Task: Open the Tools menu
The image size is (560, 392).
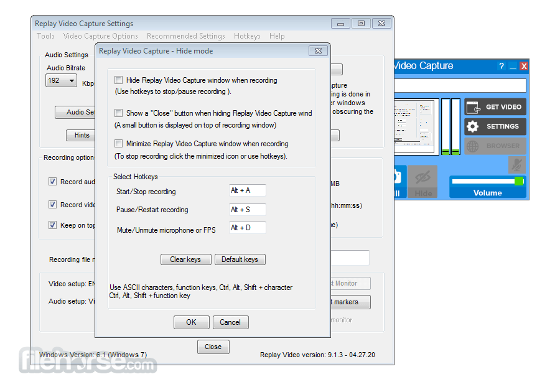Action: (45, 36)
